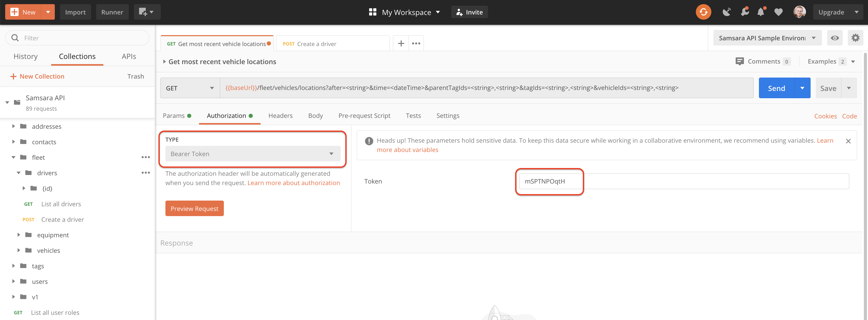This screenshot has height=320, width=868.
Task: Open My Workspace dropdown
Action: 404,12
